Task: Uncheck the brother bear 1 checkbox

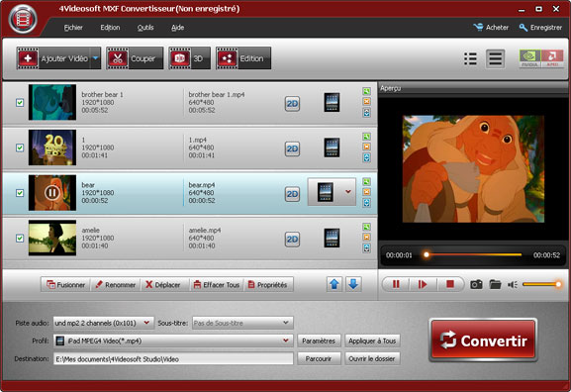Action: [20, 103]
